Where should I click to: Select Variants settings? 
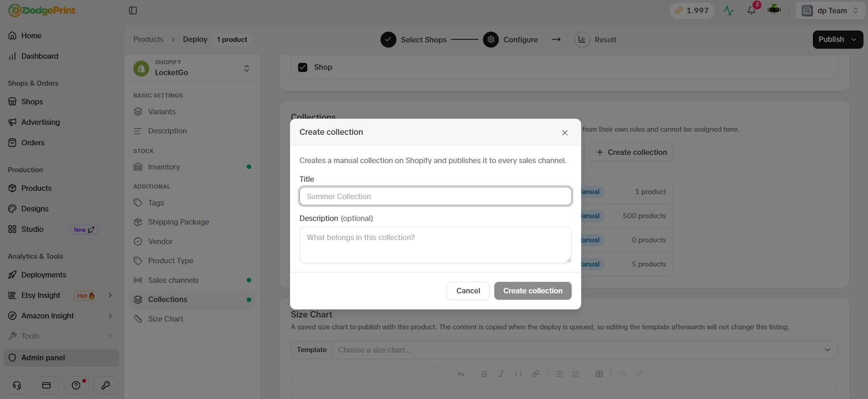tap(192, 112)
